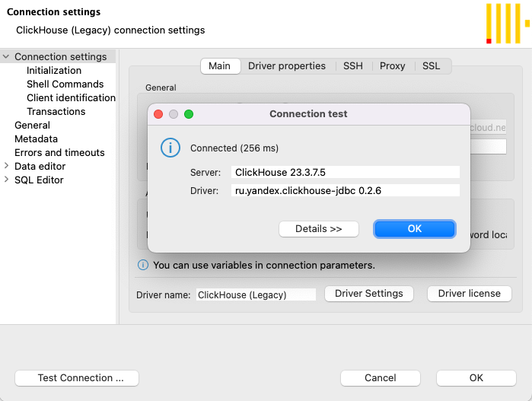Open the SSH tab
The height and width of the screenshot is (401, 532).
click(x=353, y=65)
